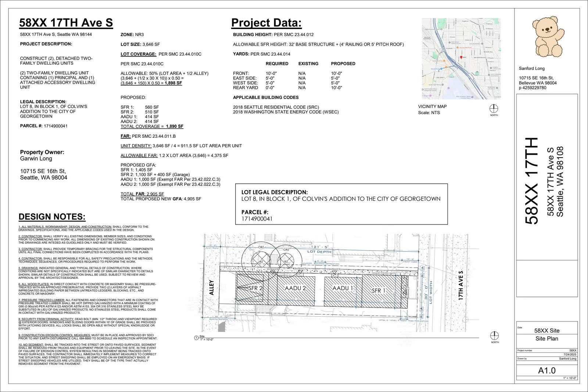Click the north arrow under vicinity map
Image resolution: width=588 pixels, height=392 pixels.
click(494, 109)
